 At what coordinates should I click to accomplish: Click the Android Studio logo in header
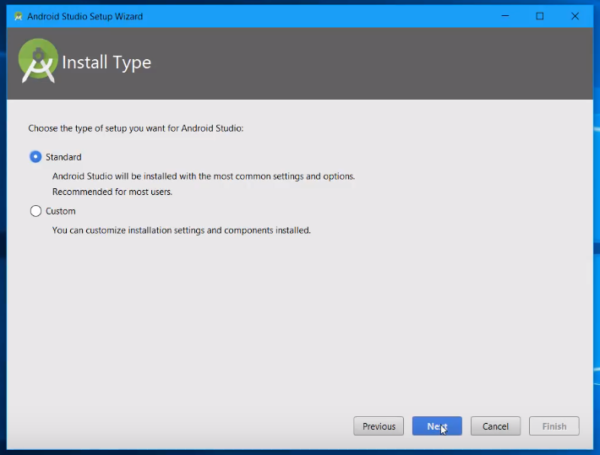pyautogui.click(x=38, y=62)
